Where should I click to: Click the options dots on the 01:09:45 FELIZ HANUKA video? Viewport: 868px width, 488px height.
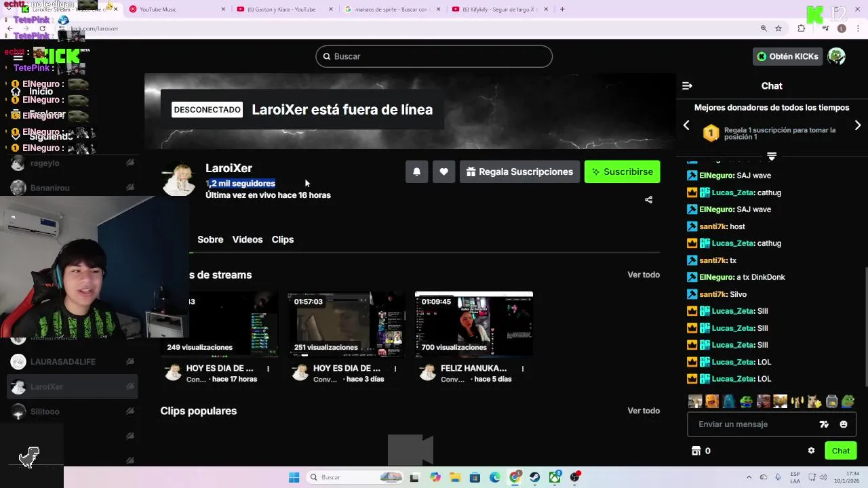522,369
